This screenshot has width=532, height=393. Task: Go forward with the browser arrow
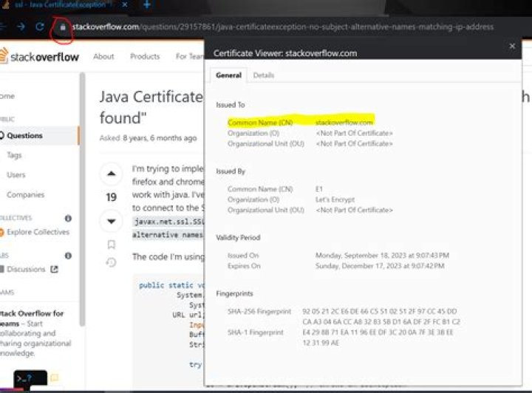[21, 27]
